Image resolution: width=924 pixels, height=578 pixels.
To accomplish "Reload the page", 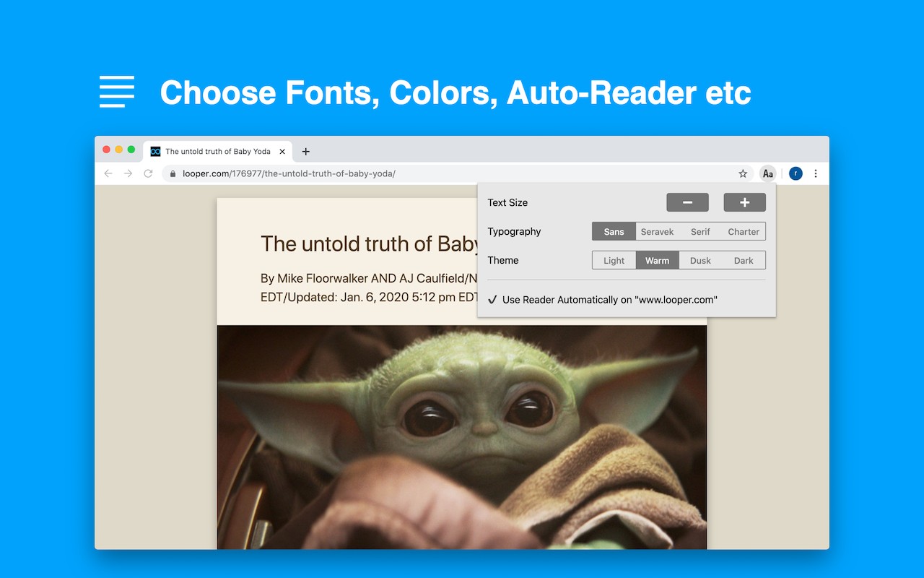I will [148, 173].
